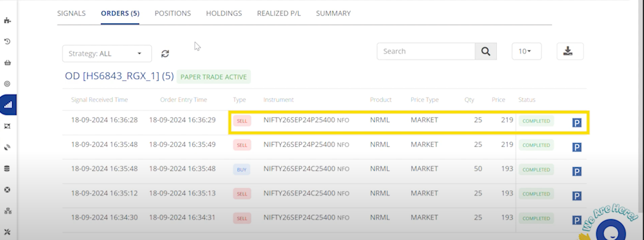Click the P icon on highlighted row
The height and width of the screenshot is (240, 644).
pos(577,123)
